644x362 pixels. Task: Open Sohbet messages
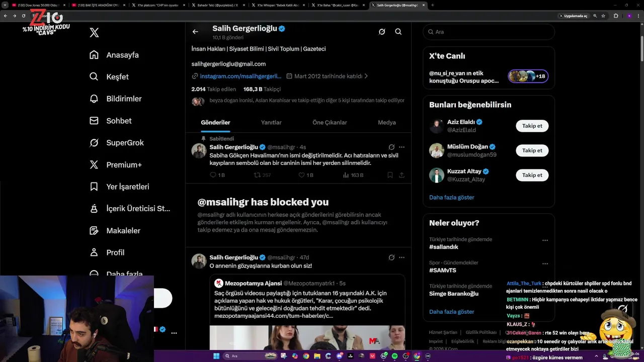tap(110, 121)
